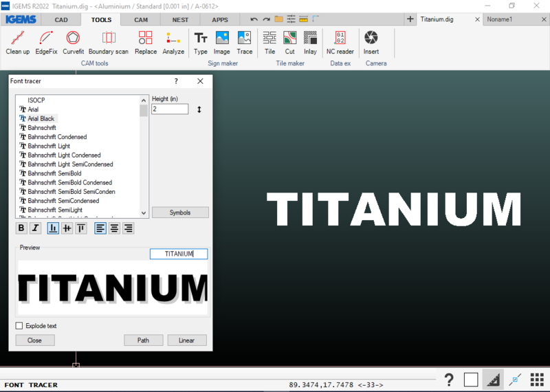
Task: Open the EdgeFix tool
Action: [46, 43]
